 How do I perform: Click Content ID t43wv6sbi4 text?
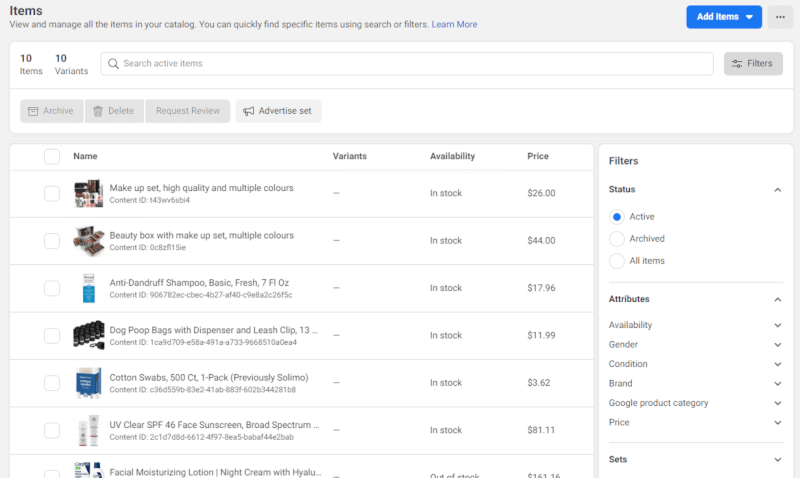click(x=149, y=200)
